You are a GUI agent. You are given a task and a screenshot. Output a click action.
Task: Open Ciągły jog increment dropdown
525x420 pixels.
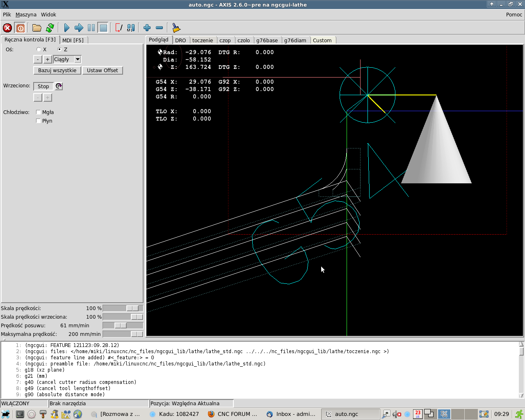pyautogui.click(x=67, y=59)
